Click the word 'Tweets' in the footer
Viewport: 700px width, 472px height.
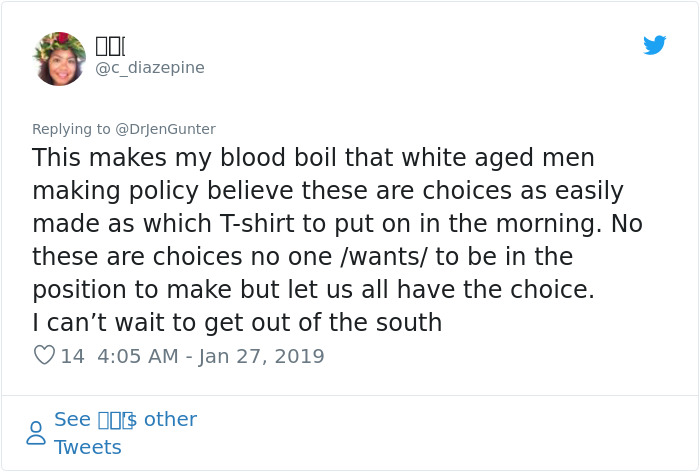[x=88, y=447]
